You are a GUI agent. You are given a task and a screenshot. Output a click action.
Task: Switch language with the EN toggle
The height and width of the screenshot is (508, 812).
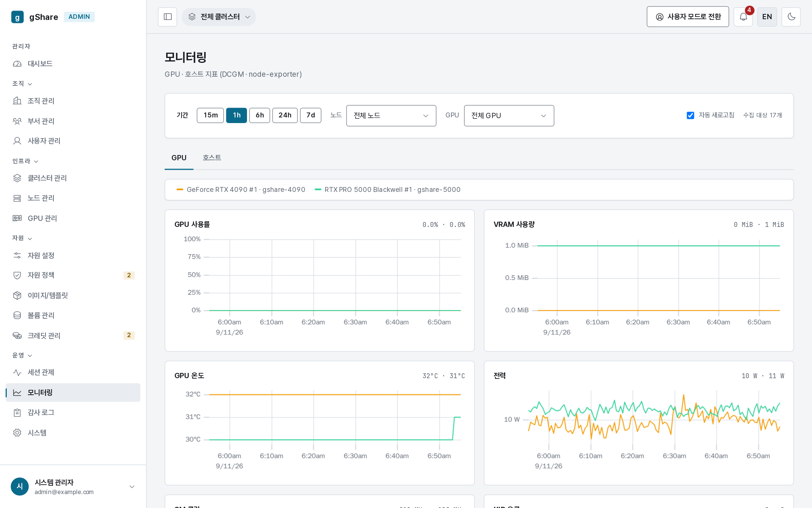click(x=767, y=17)
